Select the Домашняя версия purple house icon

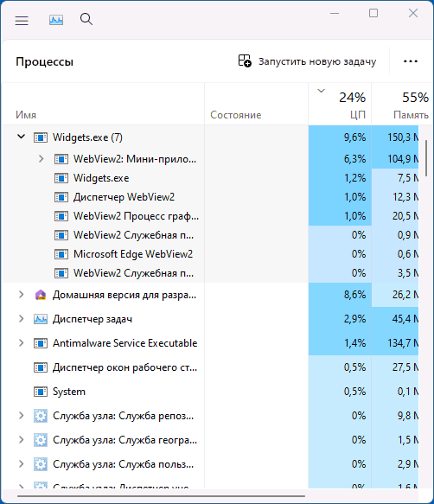(x=41, y=295)
